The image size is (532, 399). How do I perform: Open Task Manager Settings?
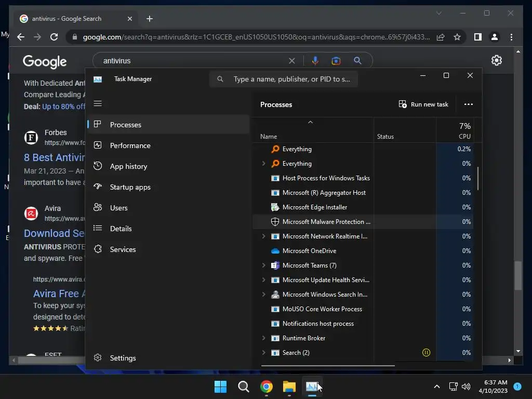169,358
